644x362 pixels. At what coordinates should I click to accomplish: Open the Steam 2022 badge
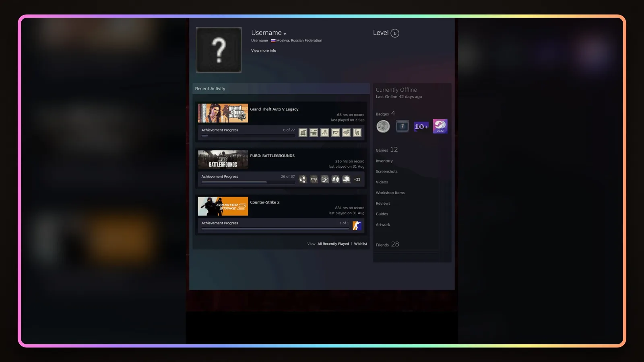click(x=440, y=126)
